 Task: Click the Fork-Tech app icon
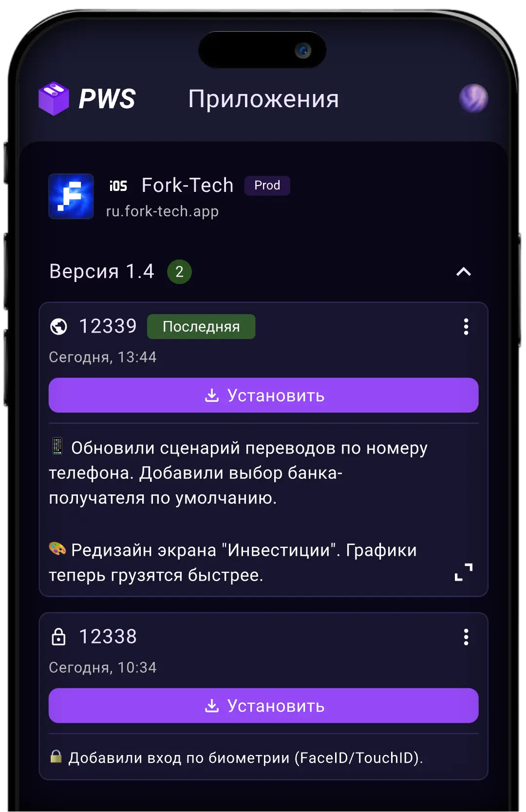click(71, 196)
